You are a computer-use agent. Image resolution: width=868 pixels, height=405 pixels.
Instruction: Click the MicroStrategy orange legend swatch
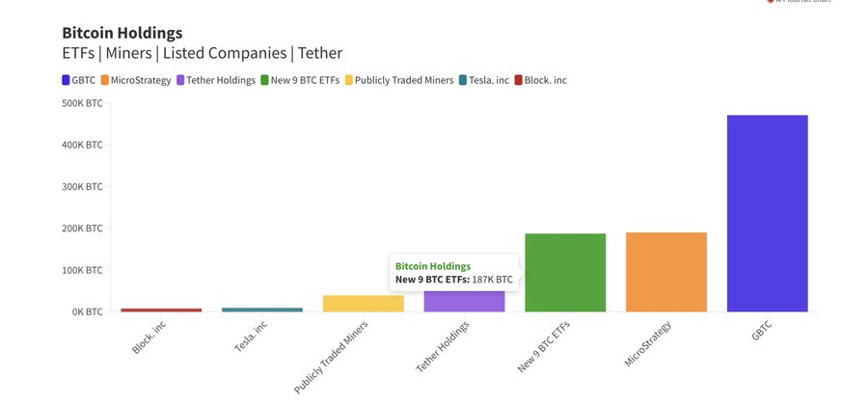(x=104, y=80)
